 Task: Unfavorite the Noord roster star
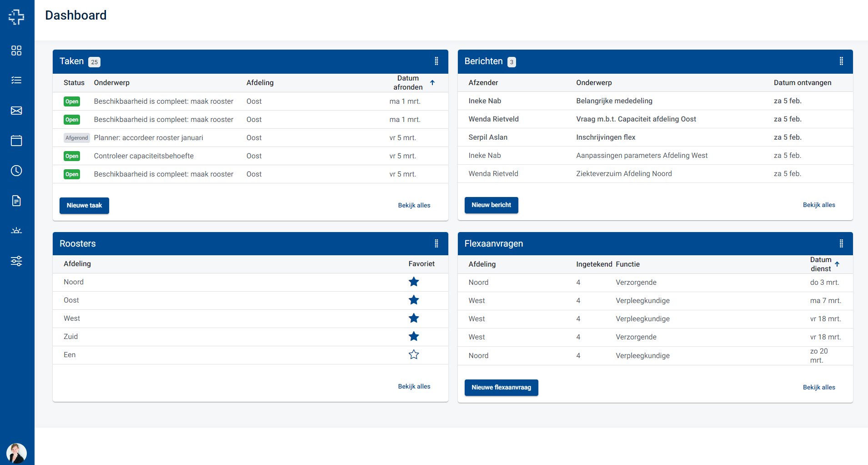tap(414, 282)
